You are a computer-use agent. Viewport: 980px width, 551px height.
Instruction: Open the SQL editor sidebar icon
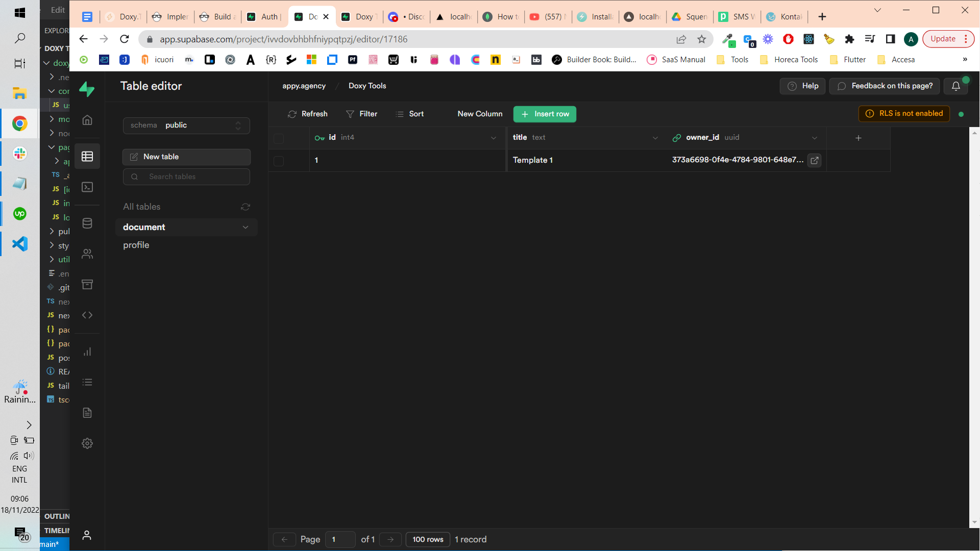pyautogui.click(x=87, y=187)
